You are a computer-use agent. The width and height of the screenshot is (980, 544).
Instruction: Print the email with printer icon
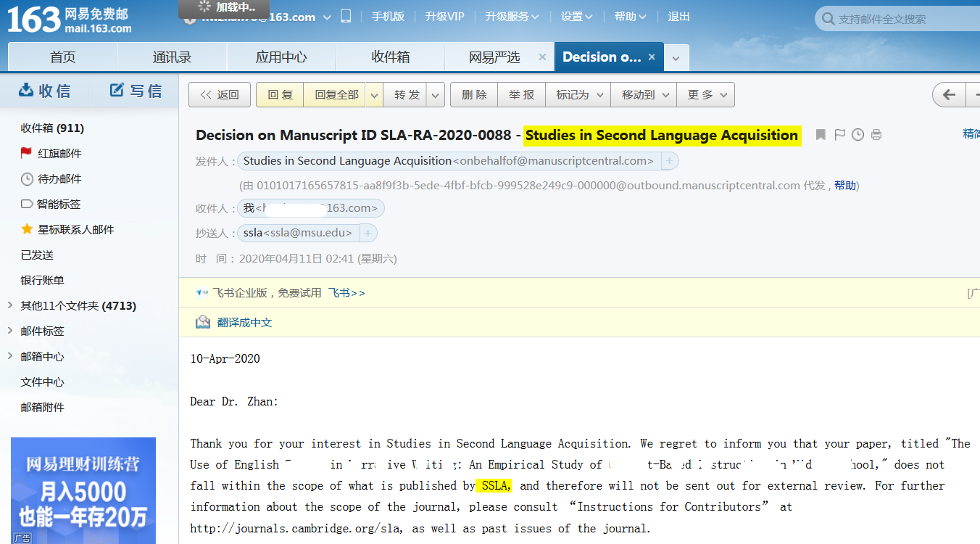pyautogui.click(x=876, y=135)
